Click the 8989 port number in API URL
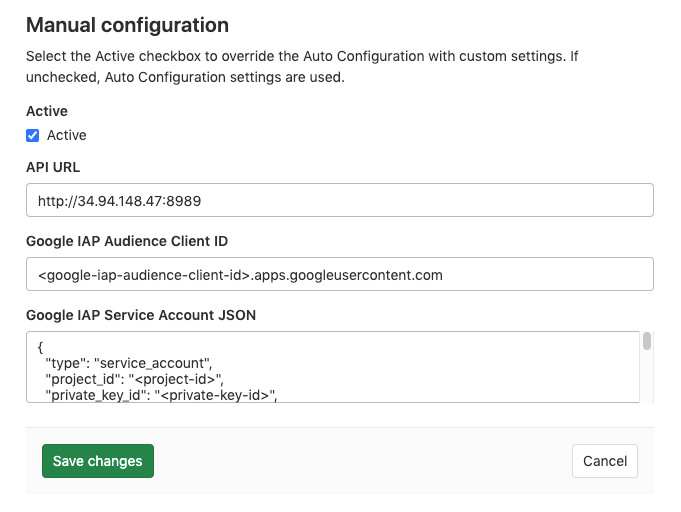The image size is (681, 512). [x=185, y=201]
